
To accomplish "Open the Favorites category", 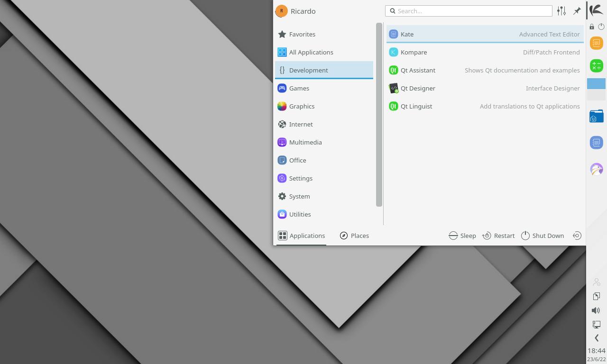I will point(324,34).
